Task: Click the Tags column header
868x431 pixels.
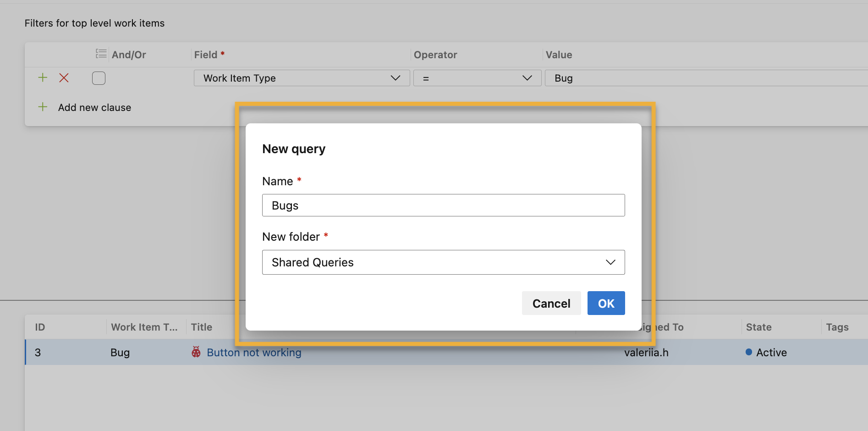Action: click(837, 327)
